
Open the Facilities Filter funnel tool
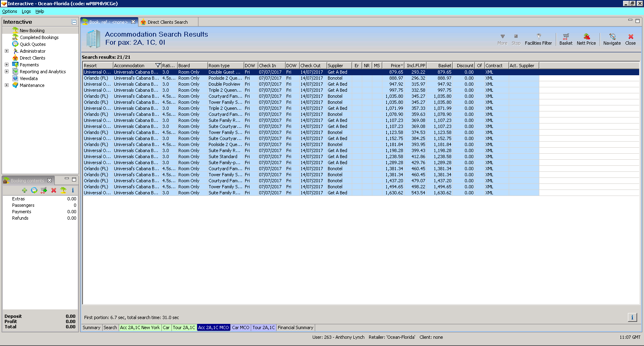coord(538,39)
